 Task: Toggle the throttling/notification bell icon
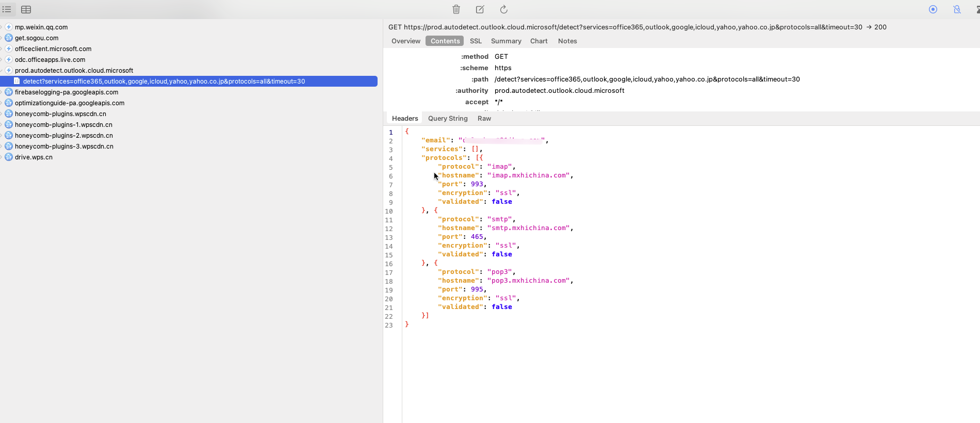tap(957, 9)
